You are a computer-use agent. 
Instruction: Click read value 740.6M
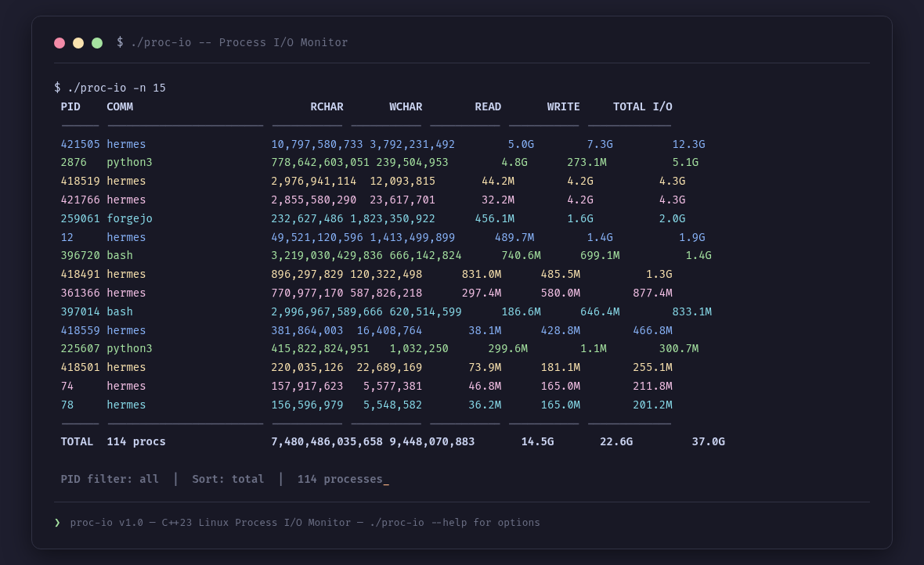(521, 255)
